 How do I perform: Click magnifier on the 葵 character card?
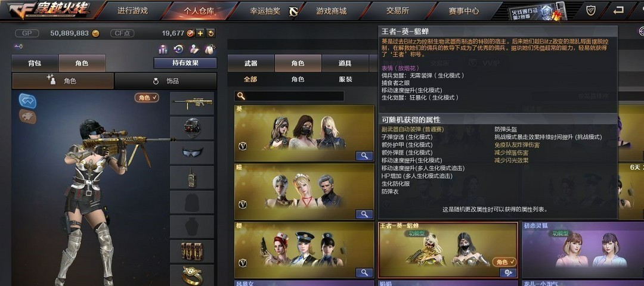[x=364, y=156]
